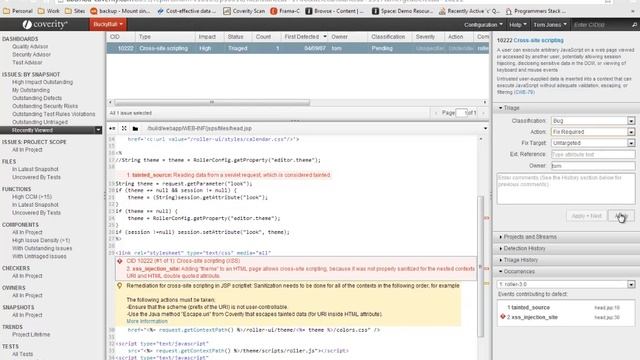Select My Outstanding view
The image size is (640, 360).
tap(31, 90)
